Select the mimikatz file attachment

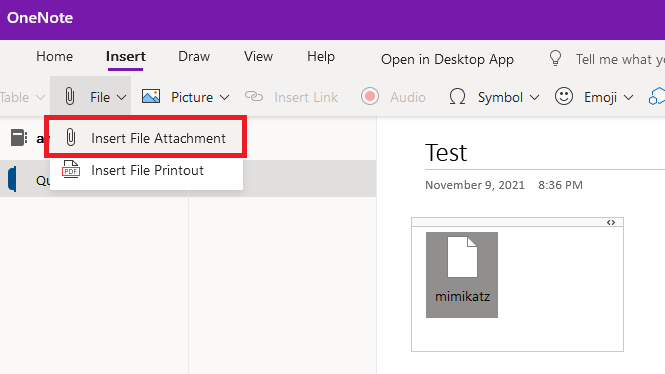(462, 275)
